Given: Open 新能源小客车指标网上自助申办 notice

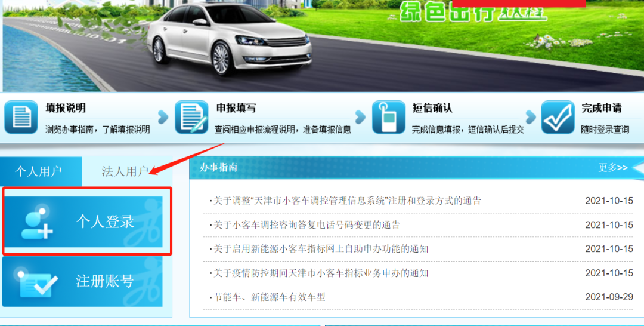Looking at the screenshot, I should click(x=319, y=249).
